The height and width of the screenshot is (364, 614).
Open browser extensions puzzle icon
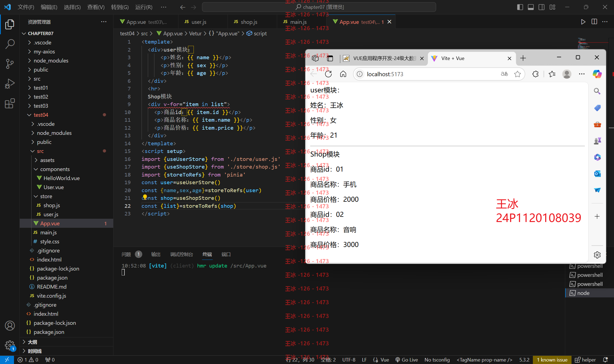535,74
